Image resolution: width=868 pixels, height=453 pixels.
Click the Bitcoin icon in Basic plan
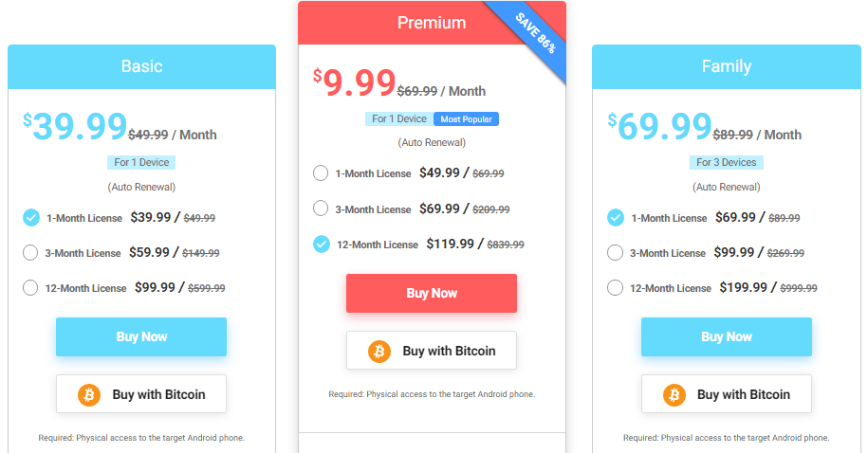pyautogui.click(x=89, y=395)
